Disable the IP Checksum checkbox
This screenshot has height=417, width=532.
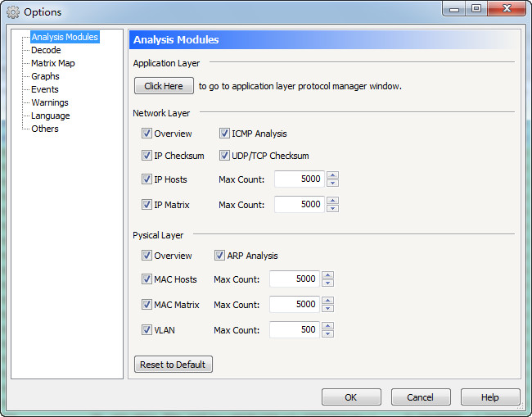(147, 156)
